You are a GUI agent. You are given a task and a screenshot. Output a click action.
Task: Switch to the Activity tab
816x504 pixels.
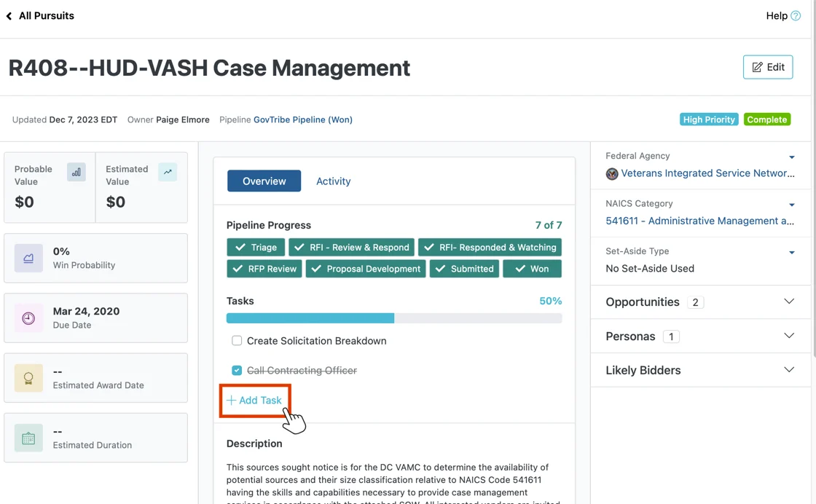(333, 181)
